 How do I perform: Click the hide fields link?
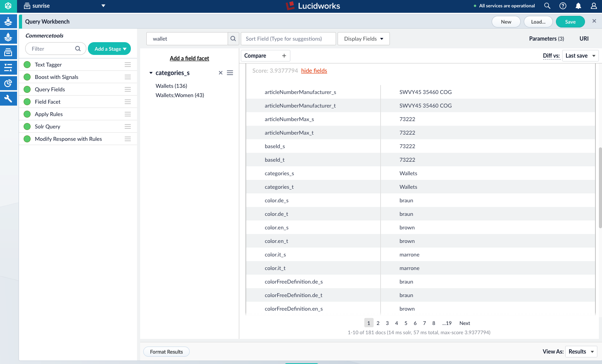coord(314,70)
